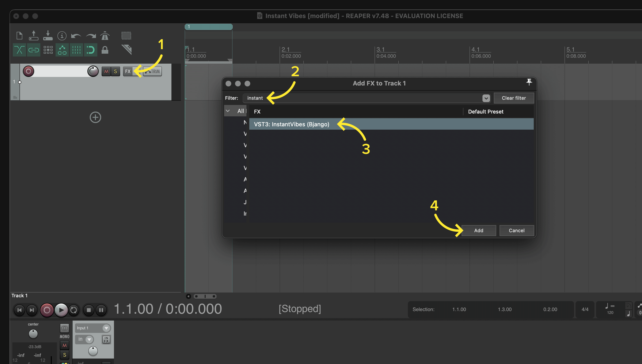Start playback with the Play button

point(61,310)
